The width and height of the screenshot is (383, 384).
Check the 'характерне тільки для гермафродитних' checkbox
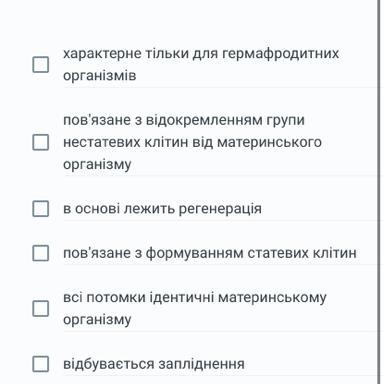coord(41,64)
